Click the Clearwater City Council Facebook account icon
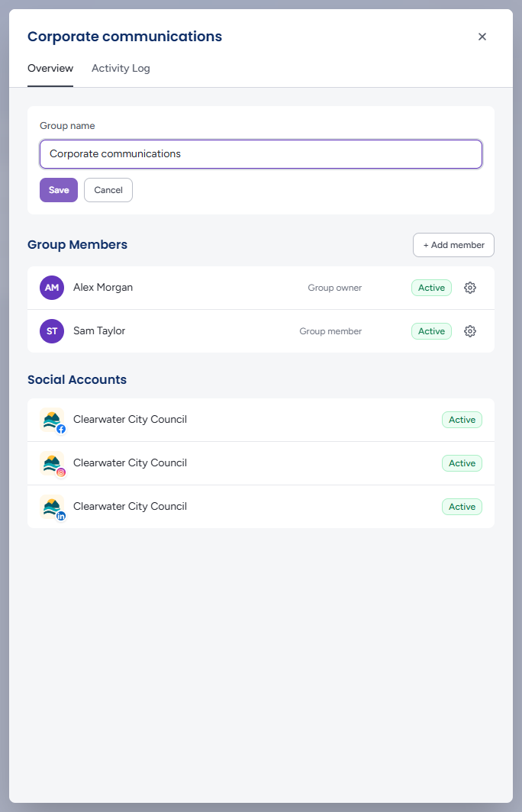Viewport: 522px width, 812px height. [53, 420]
